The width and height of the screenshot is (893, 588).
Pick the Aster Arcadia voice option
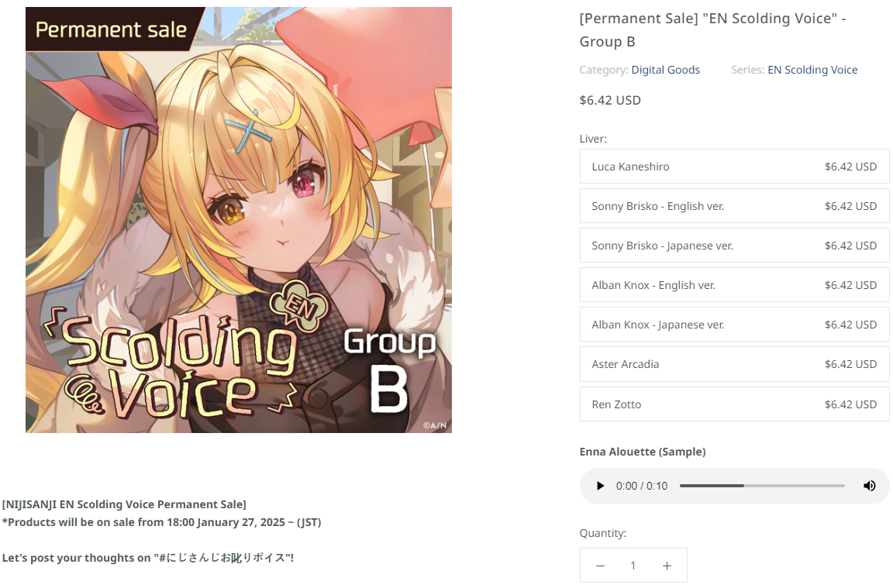734,364
